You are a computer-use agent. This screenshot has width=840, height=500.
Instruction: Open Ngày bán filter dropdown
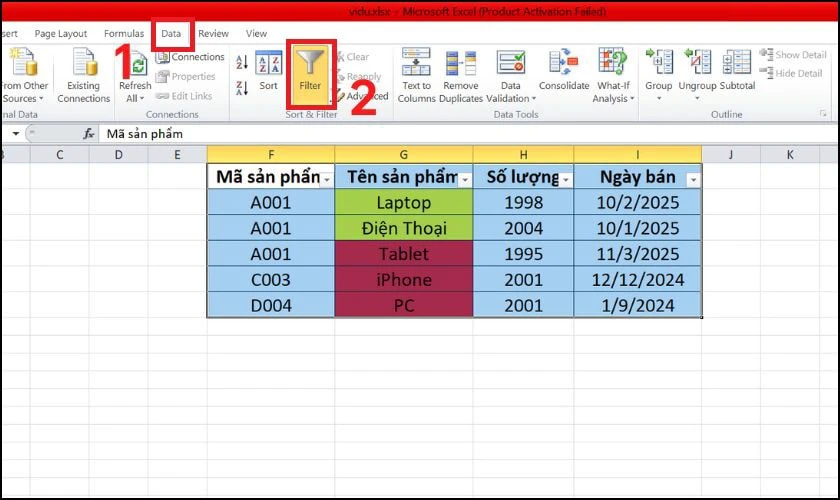click(693, 180)
